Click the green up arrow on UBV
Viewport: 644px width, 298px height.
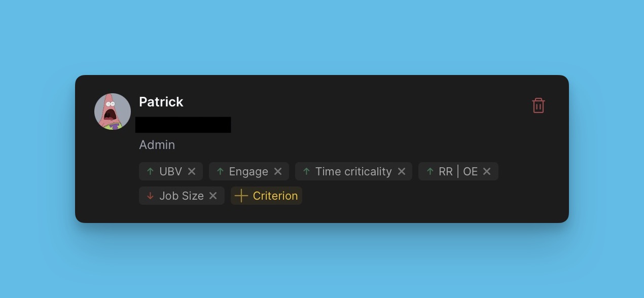[150, 171]
